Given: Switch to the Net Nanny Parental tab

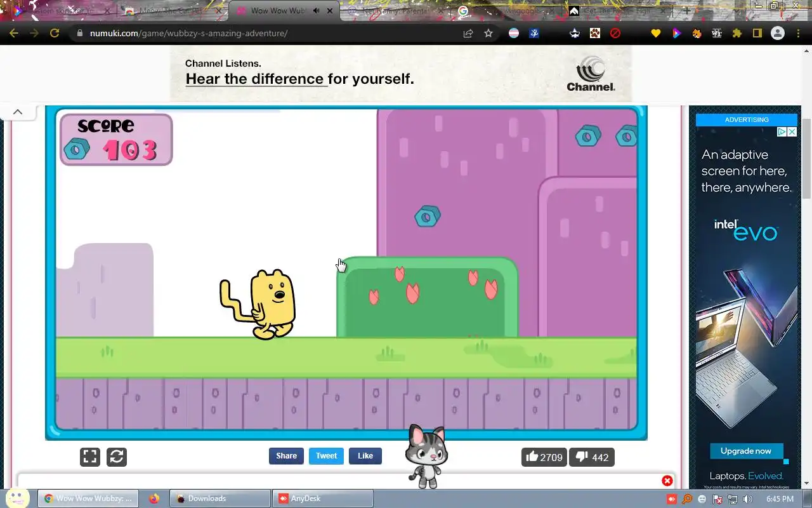Looking at the screenshot, I should tap(393, 11).
